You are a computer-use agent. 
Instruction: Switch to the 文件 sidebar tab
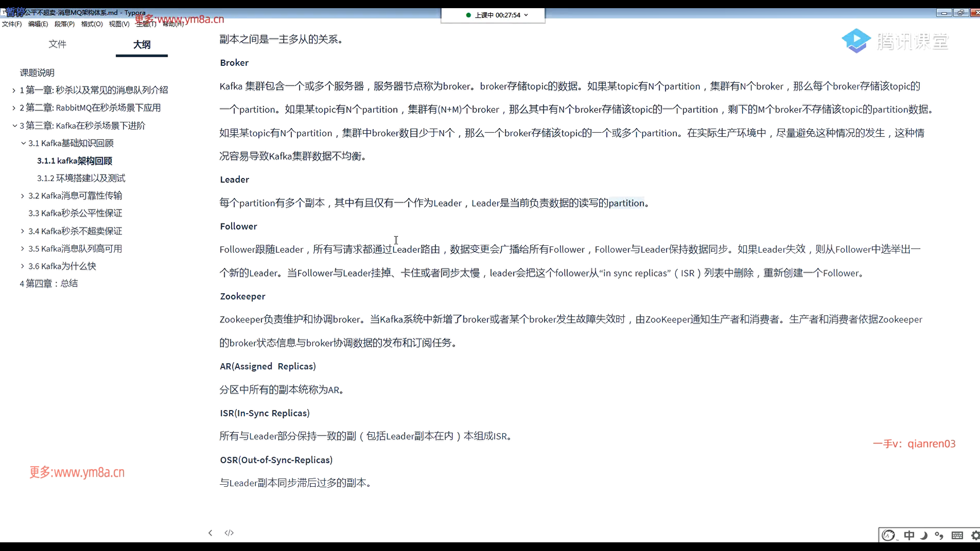(x=57, y=44)
